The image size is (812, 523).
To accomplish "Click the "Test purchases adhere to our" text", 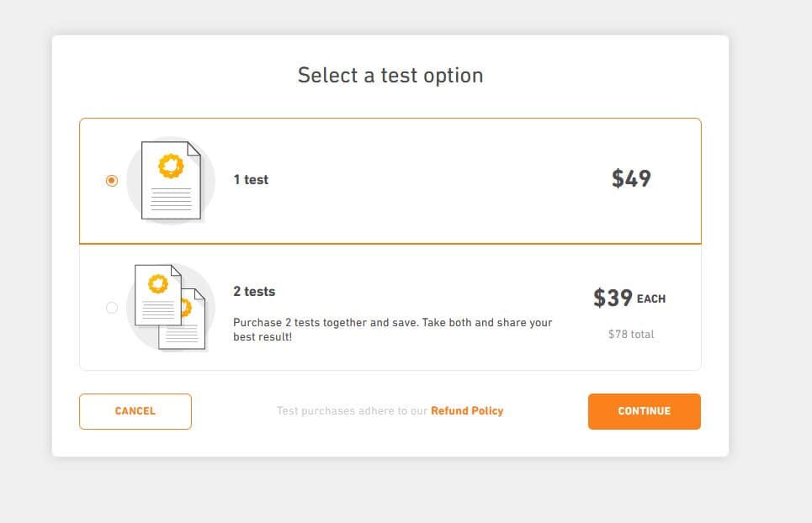I will pyautogui.click(x=352, y=411).
